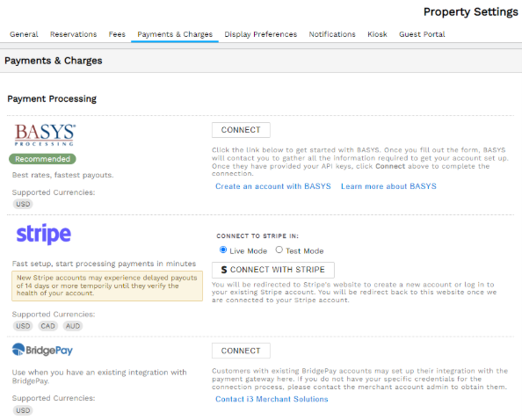This screenshot has width=522, height=420.
Task: Switch to the Reservations tab
Action: [x=73, y=34]
